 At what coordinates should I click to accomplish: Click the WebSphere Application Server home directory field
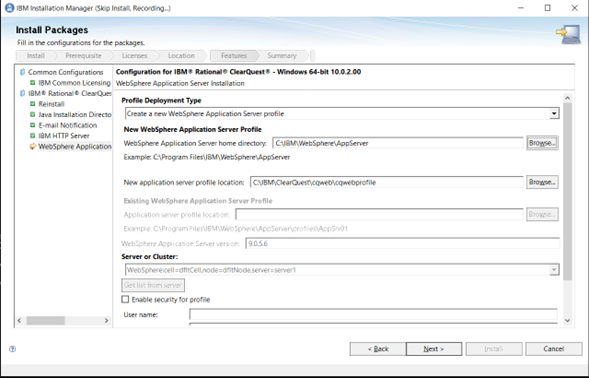[398, 143]
